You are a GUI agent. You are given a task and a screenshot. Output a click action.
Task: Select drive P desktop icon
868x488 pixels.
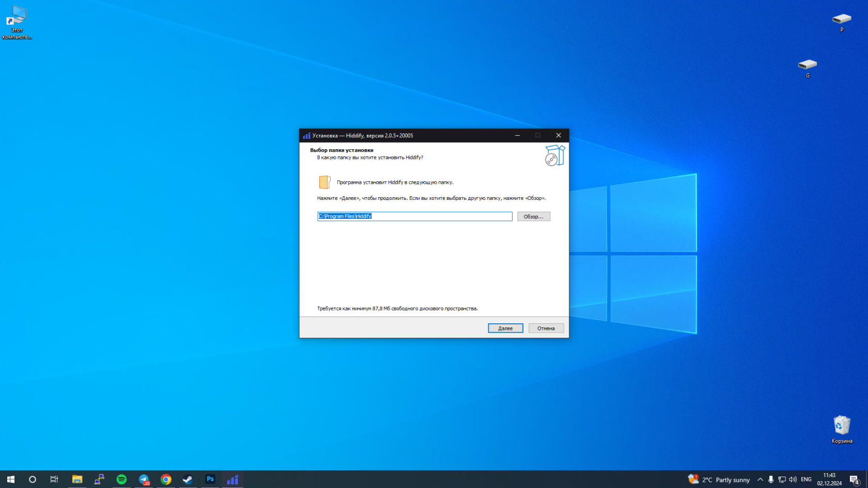tap(842, 22)
